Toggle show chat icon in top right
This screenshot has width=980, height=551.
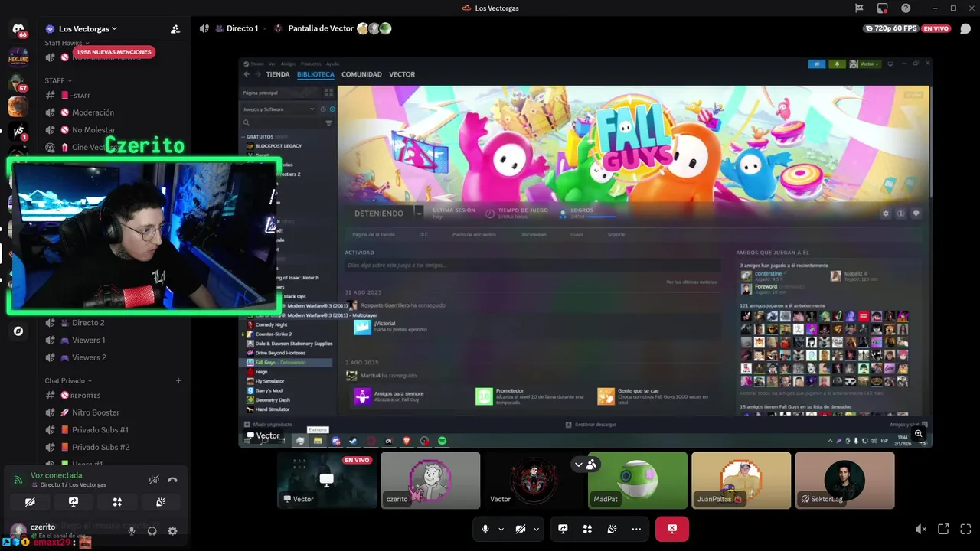tap(965, 29)
